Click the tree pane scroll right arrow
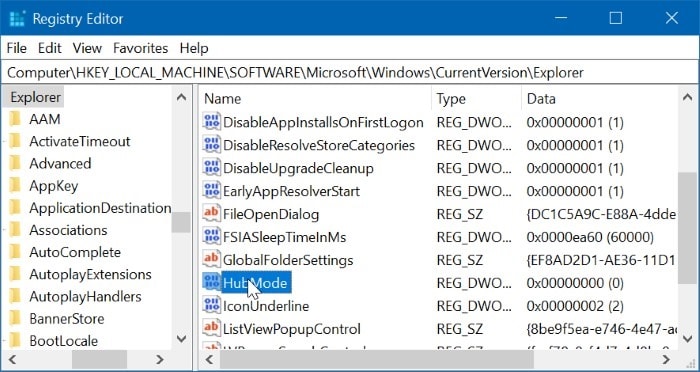The image size is (700, 372). 160,359
